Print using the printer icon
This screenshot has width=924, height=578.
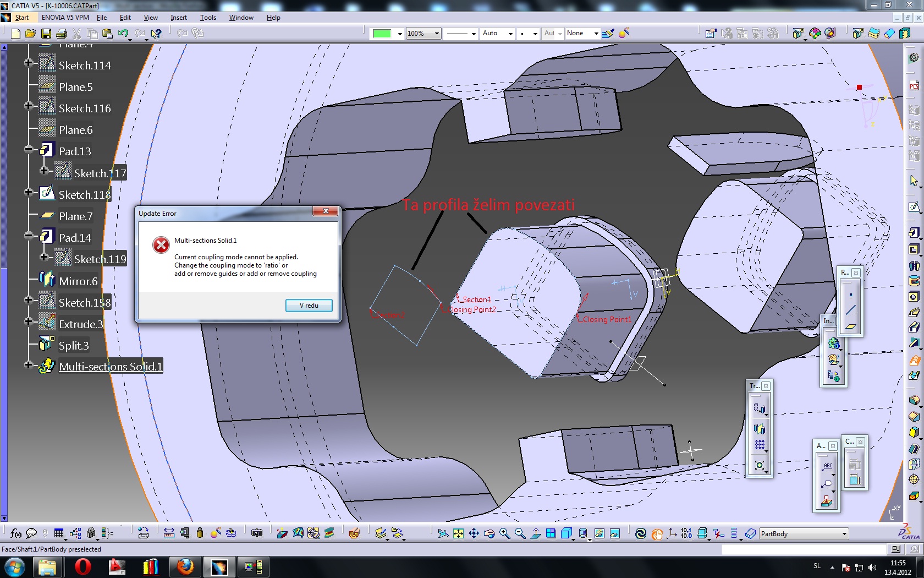[x=62, y=34]
